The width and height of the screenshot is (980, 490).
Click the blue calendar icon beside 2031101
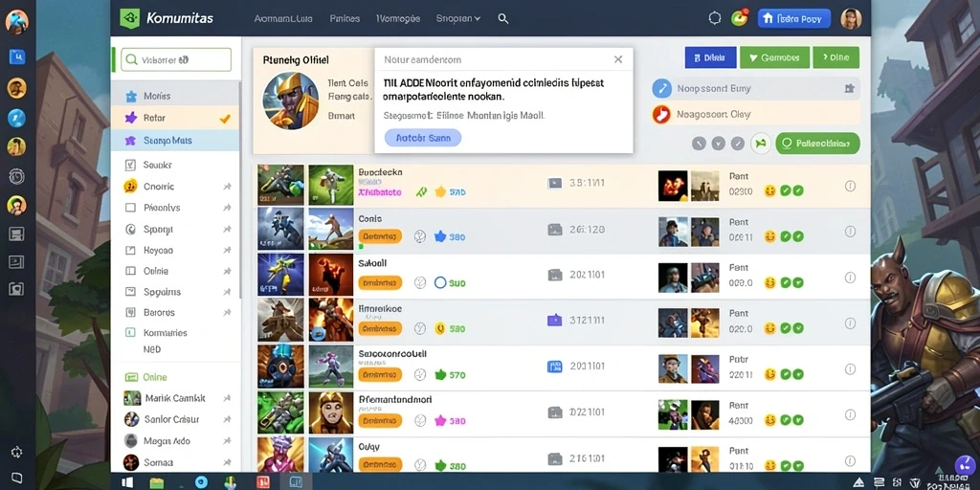coord(554,367)
